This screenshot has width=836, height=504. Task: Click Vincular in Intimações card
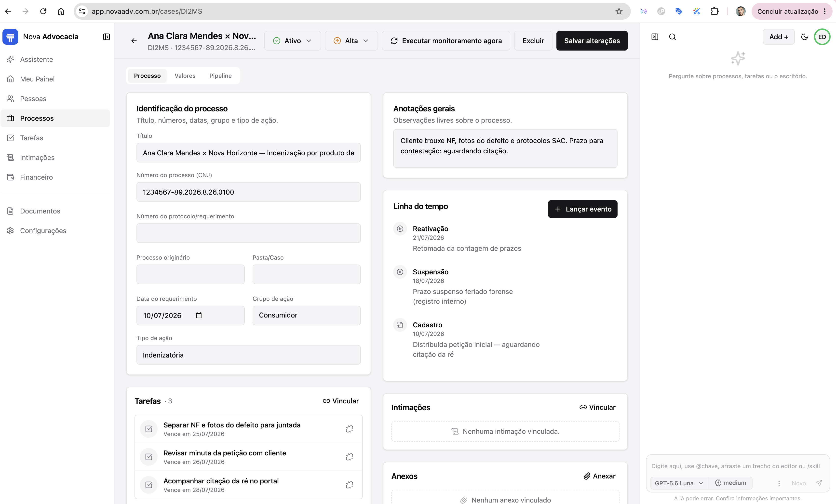[597, 407]
